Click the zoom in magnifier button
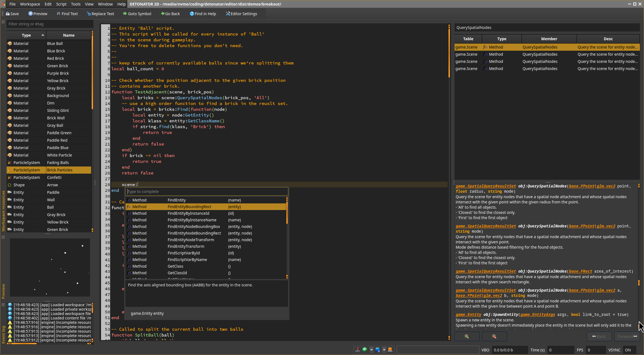Image resolution: width=644 pixels, height=355 pixels. tap(467, 336)
